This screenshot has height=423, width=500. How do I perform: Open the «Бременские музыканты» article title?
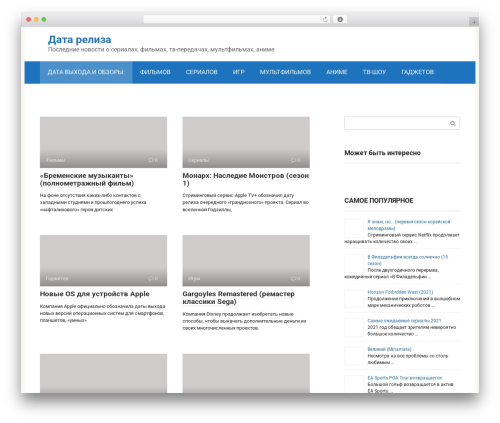(x=87, y=179)
